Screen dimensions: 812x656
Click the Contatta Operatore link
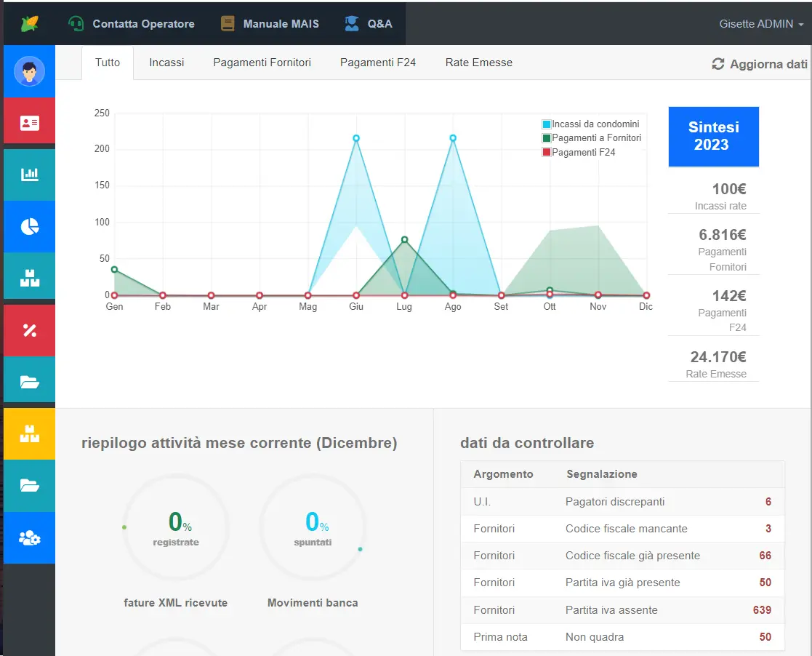pyautogui.click(x=143, y=24)
